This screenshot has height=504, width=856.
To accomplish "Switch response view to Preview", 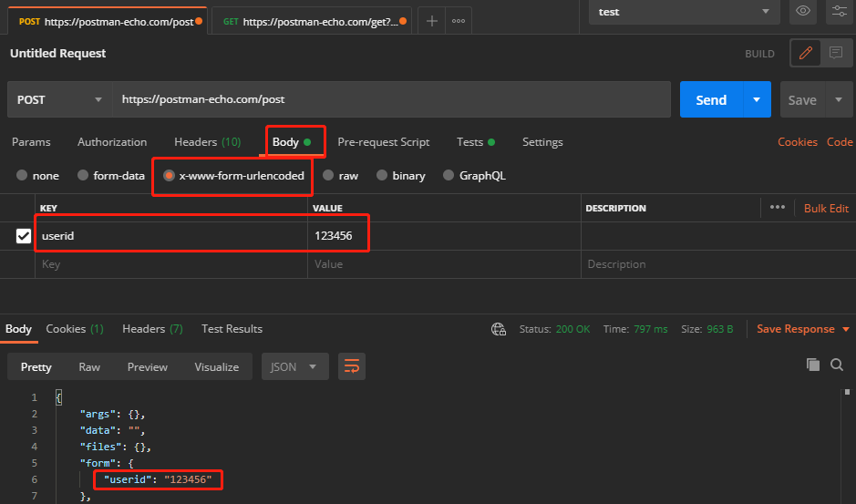I will (148, 366).
